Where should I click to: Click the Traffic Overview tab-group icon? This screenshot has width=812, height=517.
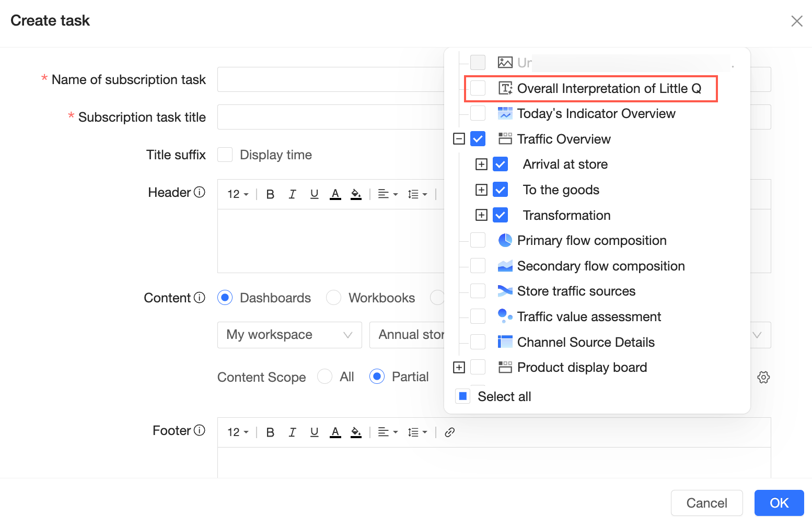pyautogui.click(x=505, y=139)
